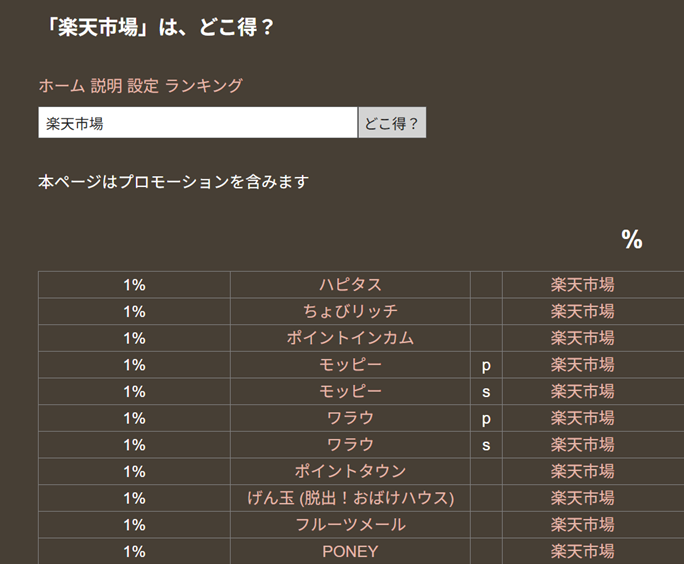Click 楽天市場 link in the ちょびリッチ row

[x=582, y=311]
